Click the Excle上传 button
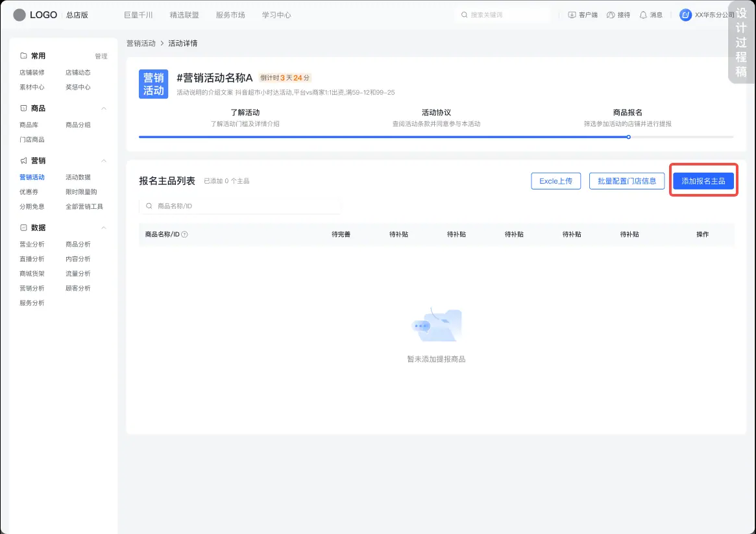The width and height of the screenshot is (756, 534). [556, 181]
